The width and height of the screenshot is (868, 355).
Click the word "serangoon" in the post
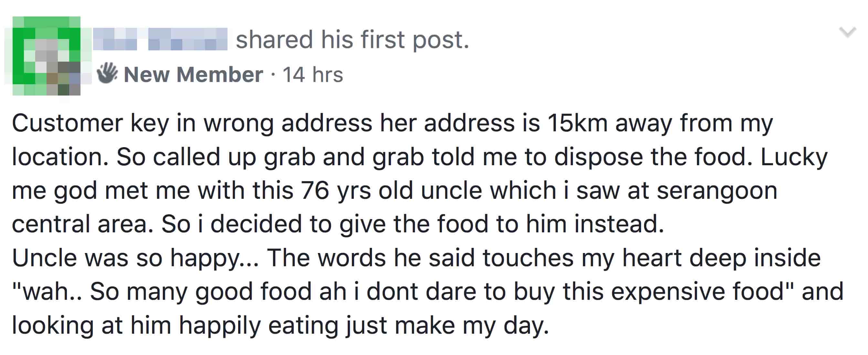[717, 190]
